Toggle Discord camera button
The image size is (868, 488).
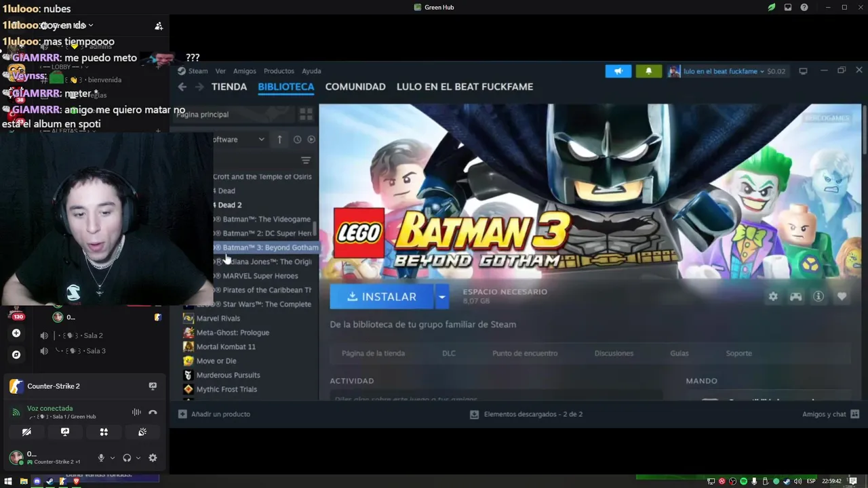[26, 432]
